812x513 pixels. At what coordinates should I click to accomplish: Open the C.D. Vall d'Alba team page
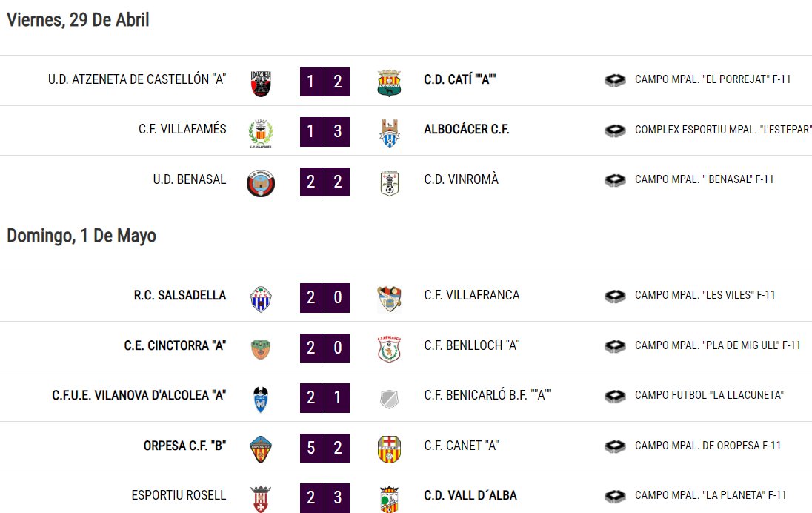tap(470, 495)
